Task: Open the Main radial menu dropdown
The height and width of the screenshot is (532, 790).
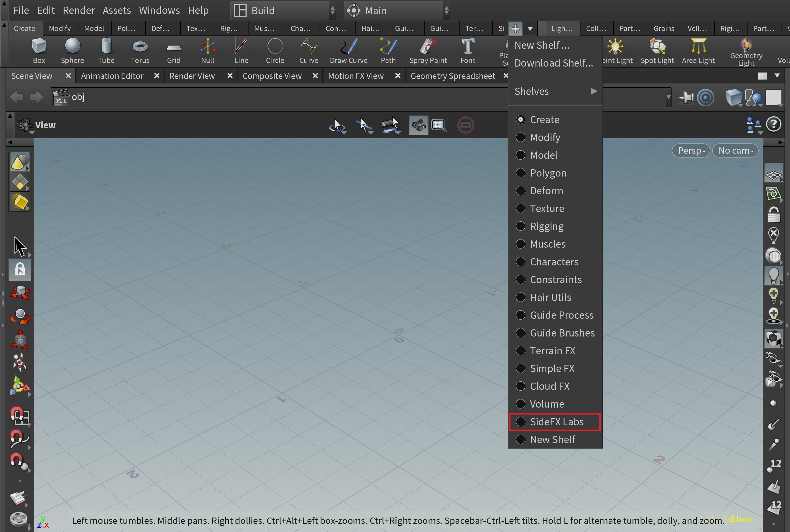Action: [x=397, y=11]
